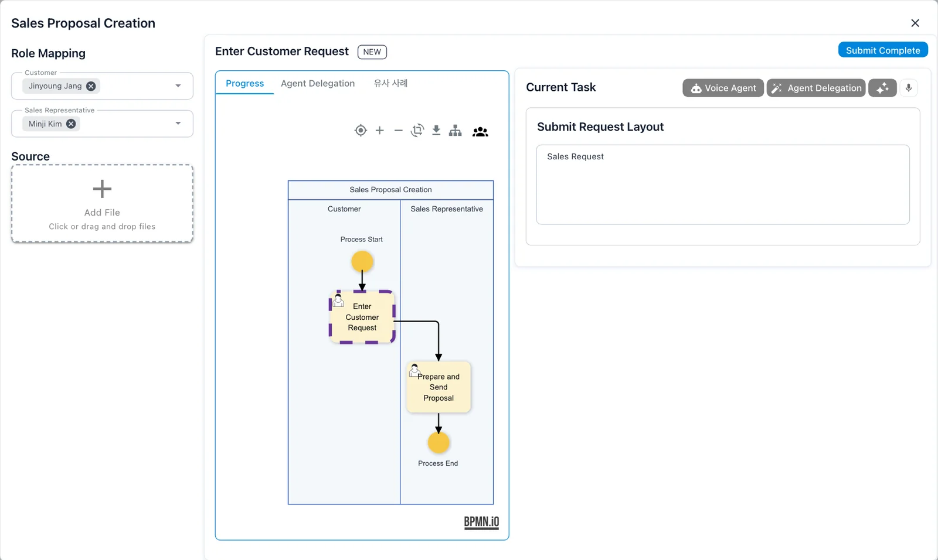The height and width of the screenshot is (560, 938).
Task: Click the microphone icon in Current Task
Action: coord(909,88)
